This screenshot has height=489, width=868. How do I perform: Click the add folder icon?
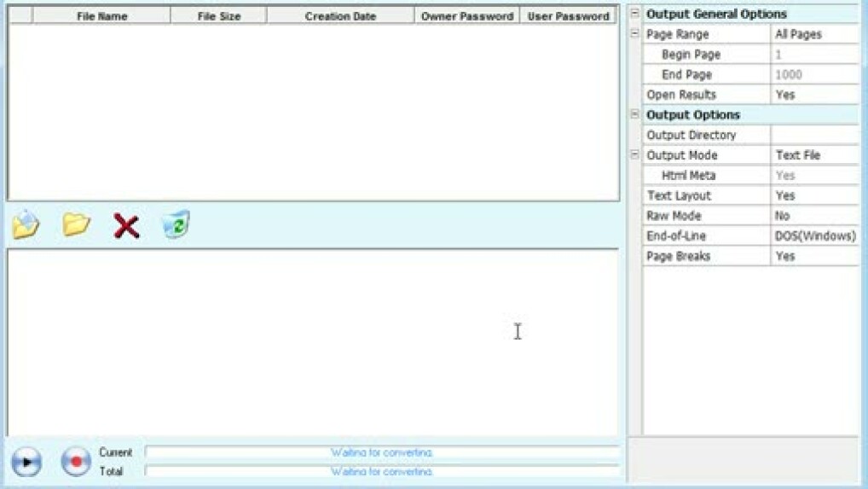77,225
